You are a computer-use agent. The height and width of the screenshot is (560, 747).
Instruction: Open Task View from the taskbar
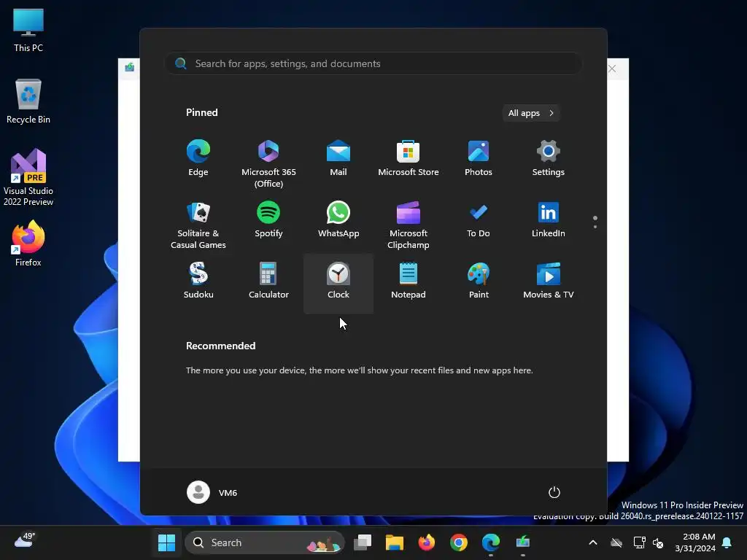click(363, 542)
